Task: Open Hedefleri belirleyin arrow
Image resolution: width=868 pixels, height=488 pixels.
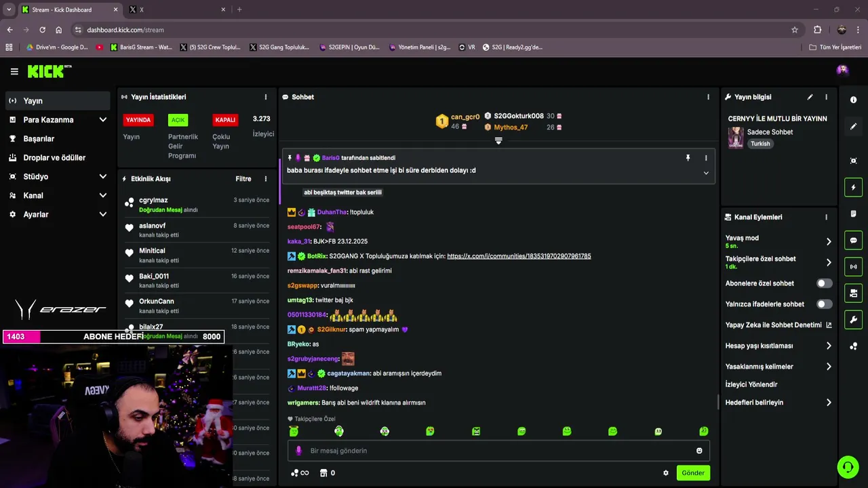Action: pos(829,403)
